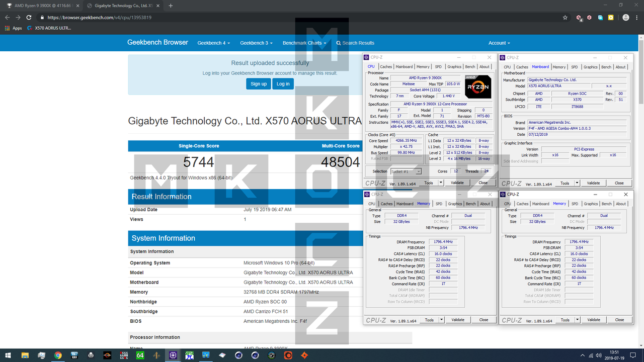
Task: Open the blue arrow extension icon
Action: (x=600, y=17)
